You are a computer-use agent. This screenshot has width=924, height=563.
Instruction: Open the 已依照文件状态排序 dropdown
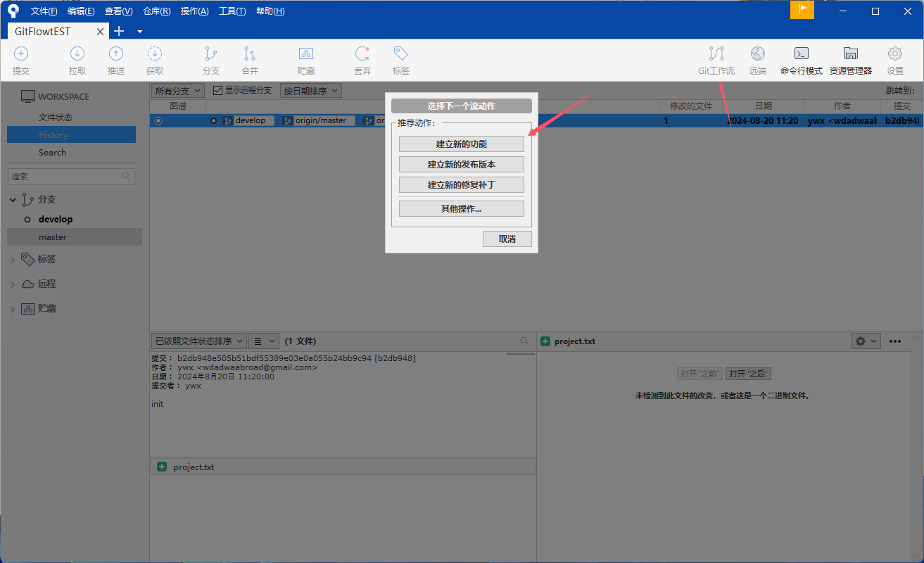pyautogui.click(x=198, y=341)
